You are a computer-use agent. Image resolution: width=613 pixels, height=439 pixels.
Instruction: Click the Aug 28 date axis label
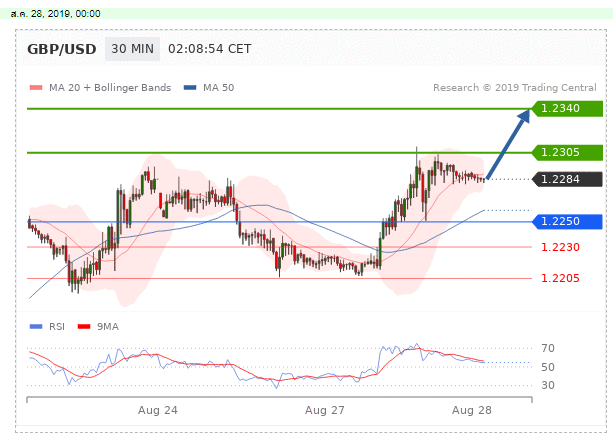coord(472,410)
